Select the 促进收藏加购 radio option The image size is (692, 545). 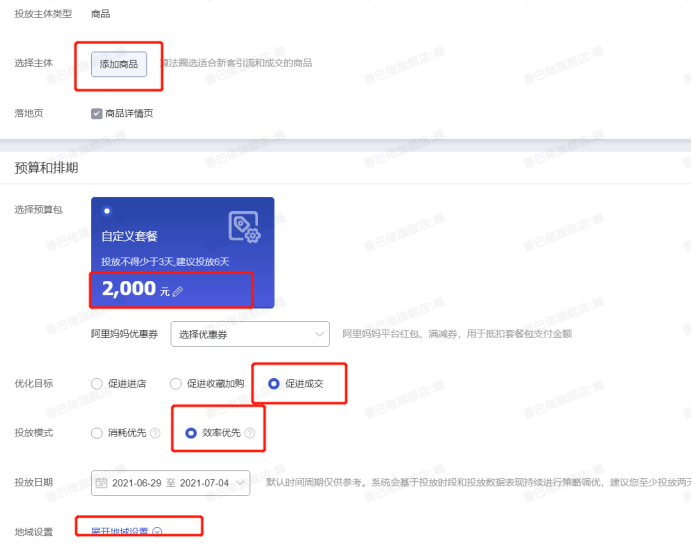[x=176, y=384]
